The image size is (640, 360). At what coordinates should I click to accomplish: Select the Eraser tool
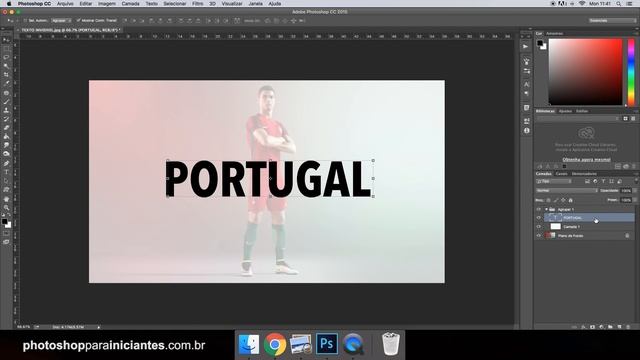6,128
